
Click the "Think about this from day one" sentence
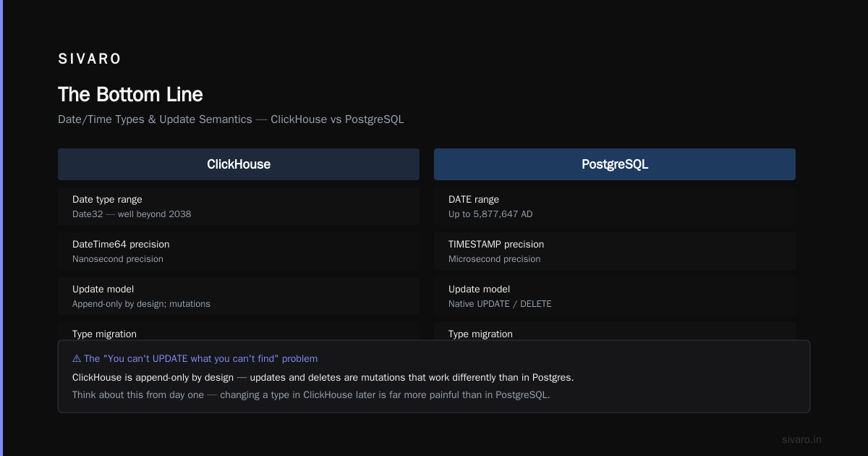(311, 395)
